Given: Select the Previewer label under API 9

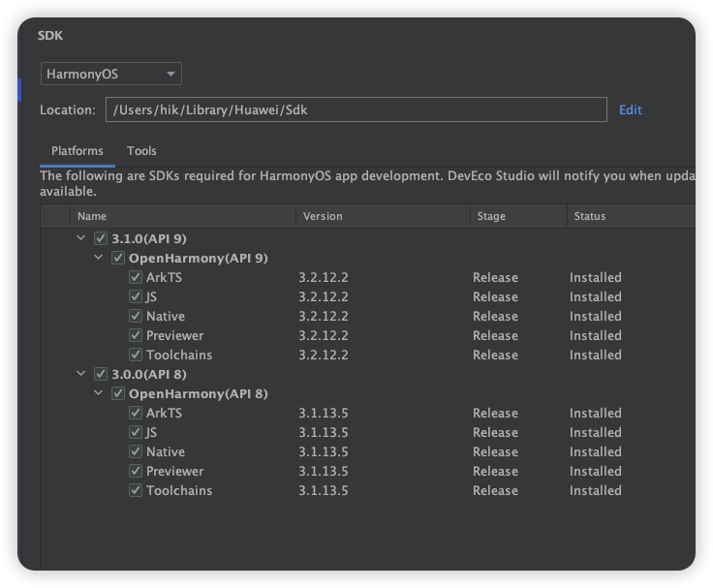Looking at the screenshot, I should click(x=175, y=335).
